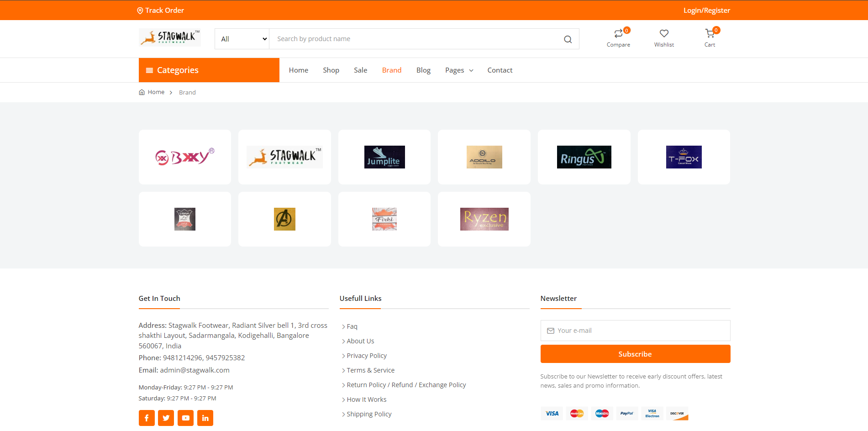
Task: Open the Terms & Service footer link
Action: pos(371,370)
